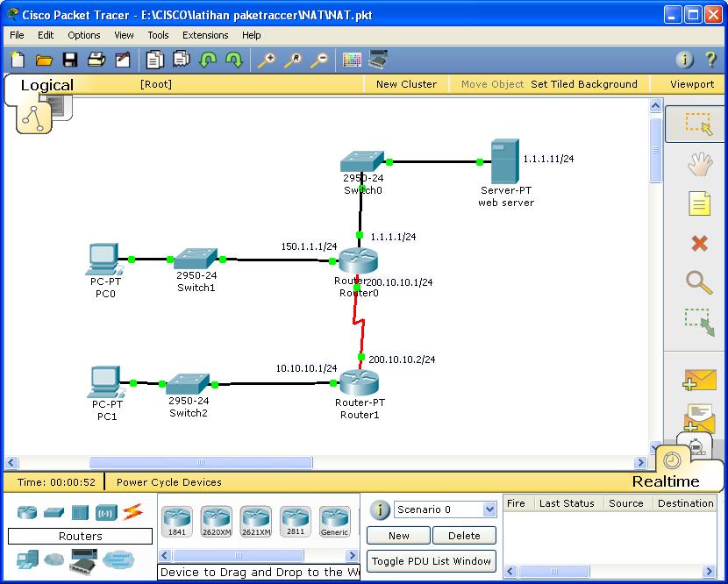Open the Extensions menu
This screenshot has width=728, height=584.
(204, 35)
